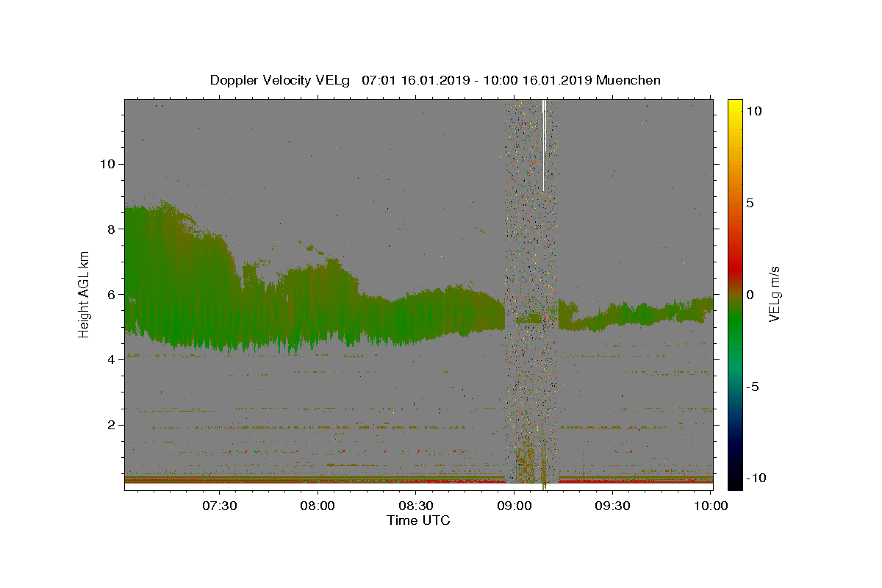Click the 09:00 time tick label
This screenshot has width=882, height=588.
click(514, 506)
